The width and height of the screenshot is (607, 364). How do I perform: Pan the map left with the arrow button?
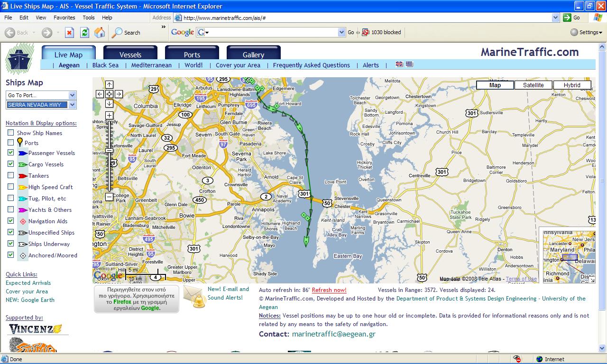[x=100, y=94]
